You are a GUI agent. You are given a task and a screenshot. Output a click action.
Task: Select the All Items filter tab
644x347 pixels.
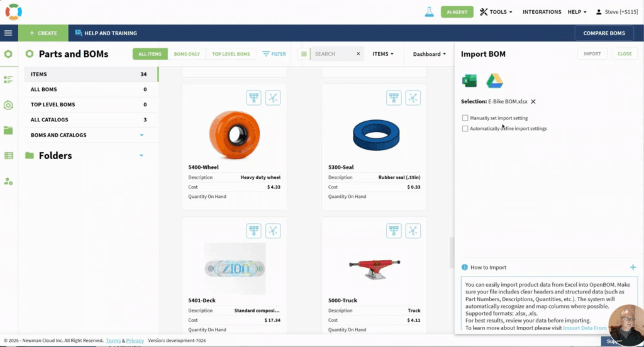(x=150, y=54)
